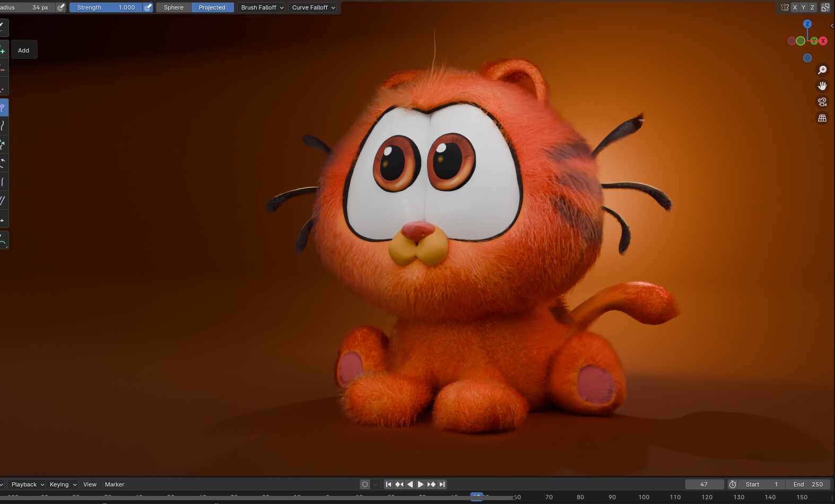Screen dimensions: 835x504
Task: Select the Slide brush arrow tool
Action: tap(3, 220)
